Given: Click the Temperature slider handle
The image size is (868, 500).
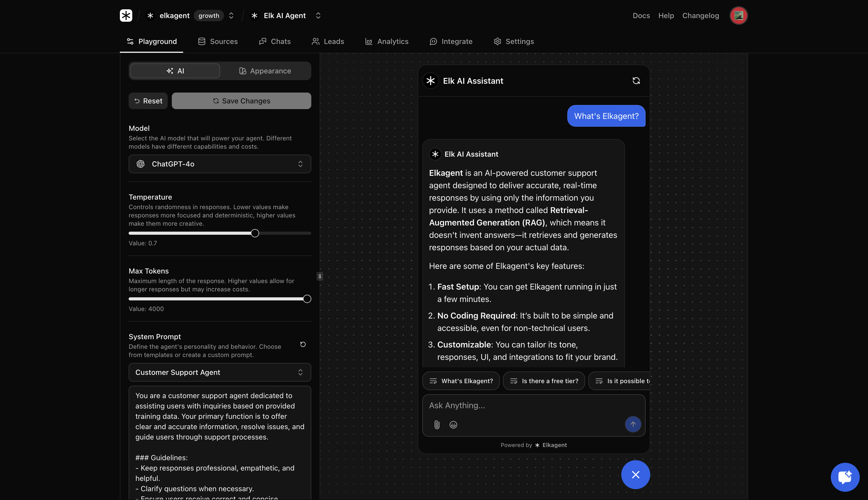Looking at the screenshot, I should [x=254, y=233].
